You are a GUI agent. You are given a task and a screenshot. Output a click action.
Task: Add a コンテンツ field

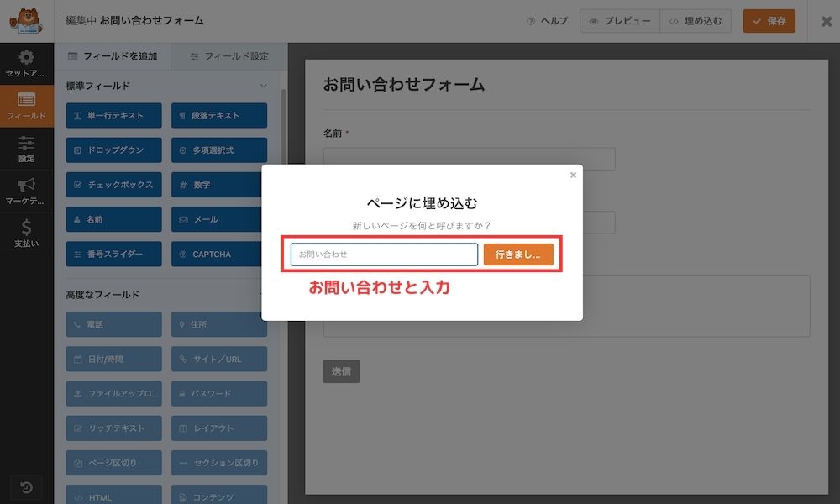click(x=219, y=495)
